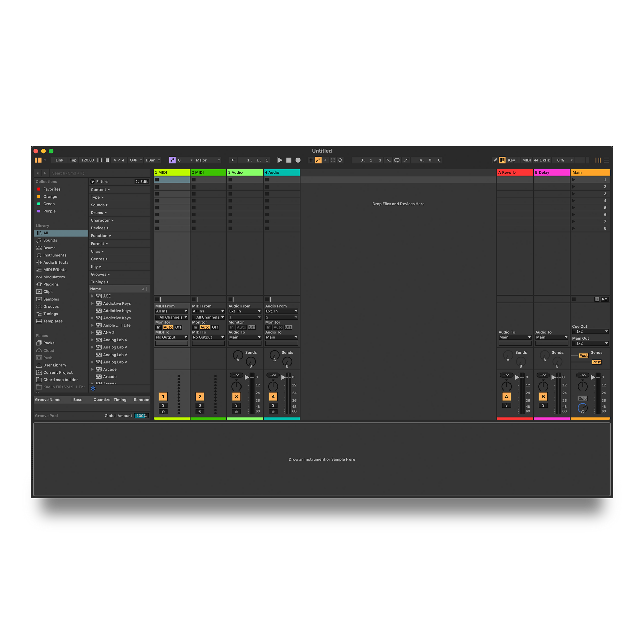Arm recording on track 4 Audio
The width and height of the screenshot is (644, 644).
[273, 412]
